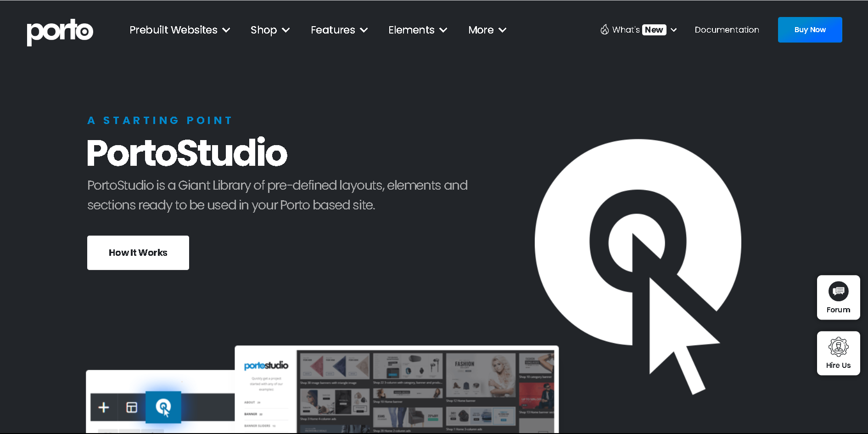Select the Fashion Shop 12 Home banner thumbnail
Screen dimensions: 868x434
481,376
